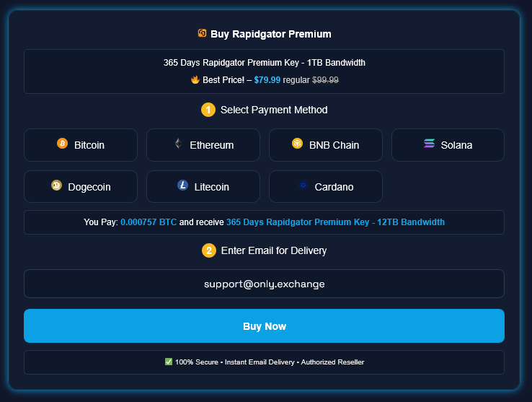Focus the email delivery input field

264,284
